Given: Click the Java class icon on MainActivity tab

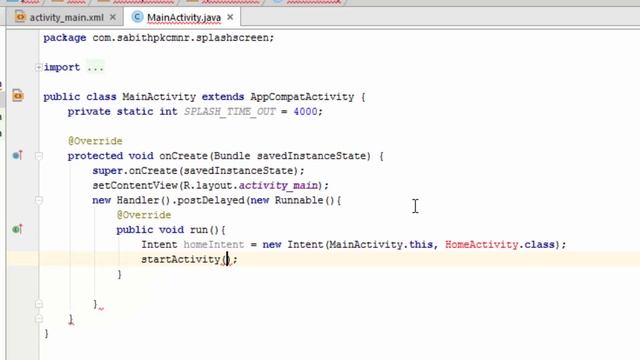Looking at the screenshot, I should (137, 17).
